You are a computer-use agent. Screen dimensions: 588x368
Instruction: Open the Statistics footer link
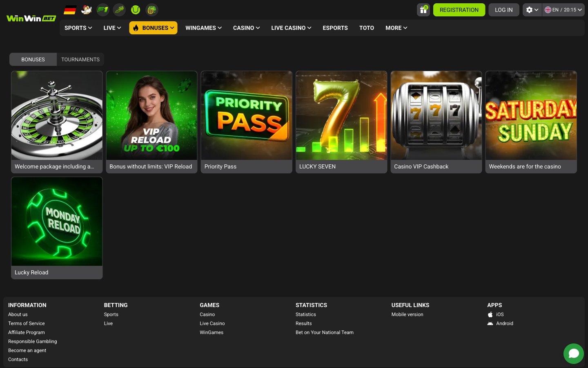pyautogui.click(x=306, y=314)
